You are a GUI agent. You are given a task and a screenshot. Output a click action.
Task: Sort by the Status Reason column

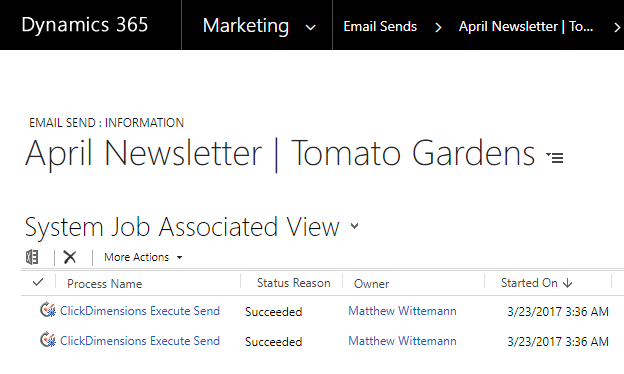point(294,283)
